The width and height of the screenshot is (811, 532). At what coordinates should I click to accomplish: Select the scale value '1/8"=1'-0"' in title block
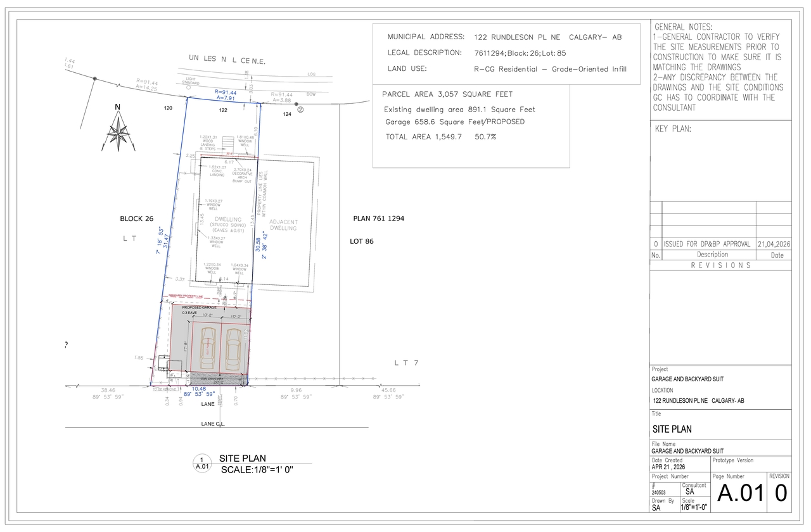tap(695, 507)
